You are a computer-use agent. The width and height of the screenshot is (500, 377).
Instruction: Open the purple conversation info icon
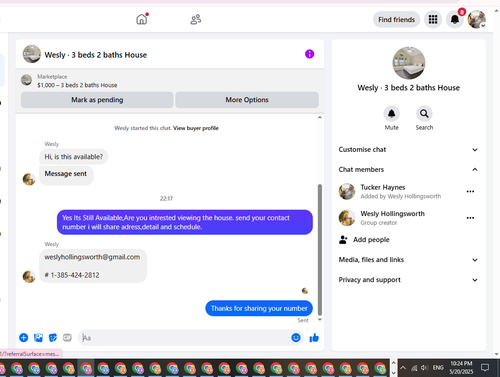tap(309, 54)
